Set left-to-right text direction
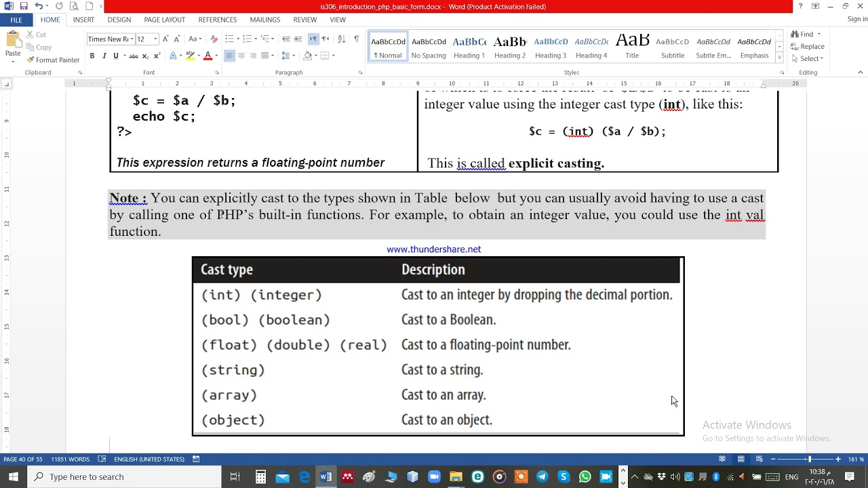This screenshot has height=488, width=868. [x=313, y=39]
